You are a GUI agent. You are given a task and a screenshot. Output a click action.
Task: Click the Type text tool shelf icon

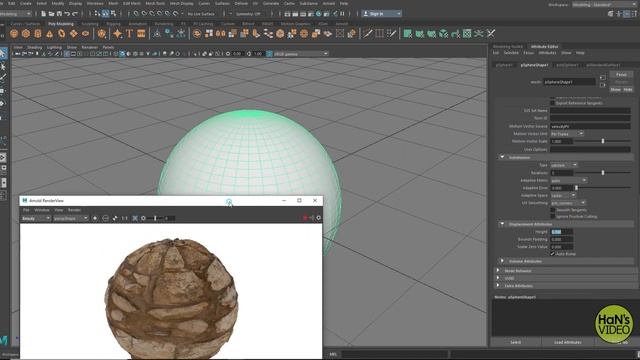pos(129,33)
